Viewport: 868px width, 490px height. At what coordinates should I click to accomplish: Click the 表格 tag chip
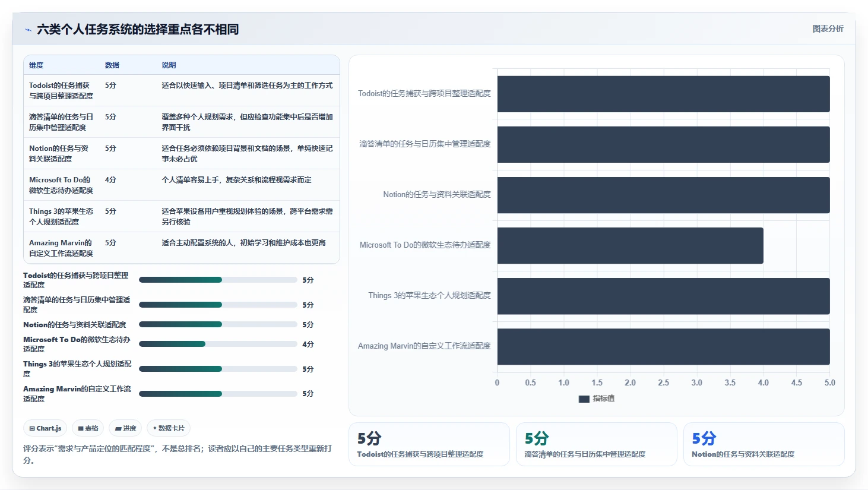click(88, 428)
